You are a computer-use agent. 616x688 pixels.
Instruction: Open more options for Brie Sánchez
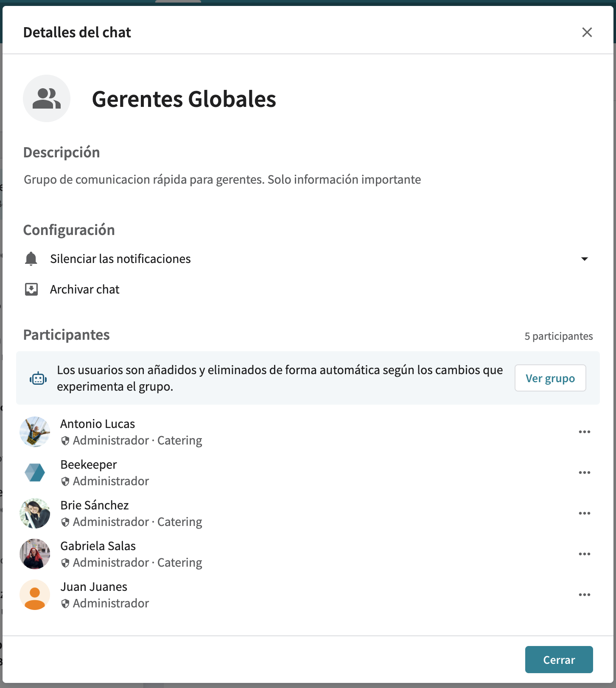click(x=584, y=513)
